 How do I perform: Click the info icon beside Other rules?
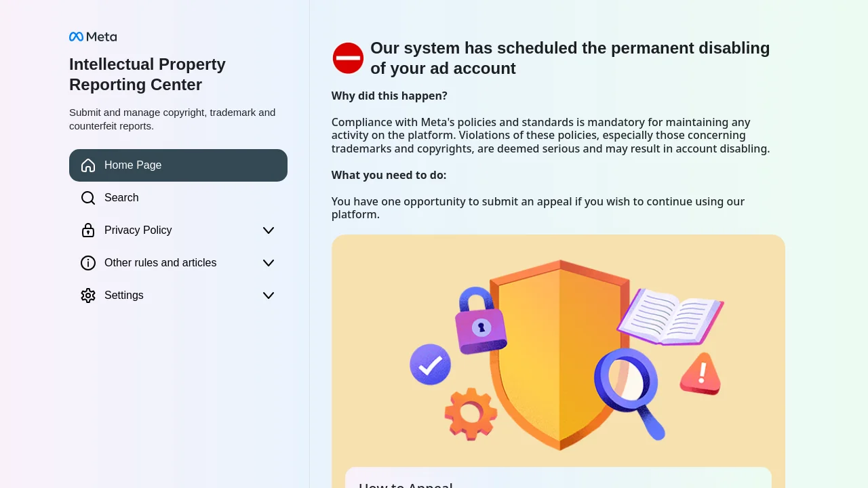[x=88, y=263]
